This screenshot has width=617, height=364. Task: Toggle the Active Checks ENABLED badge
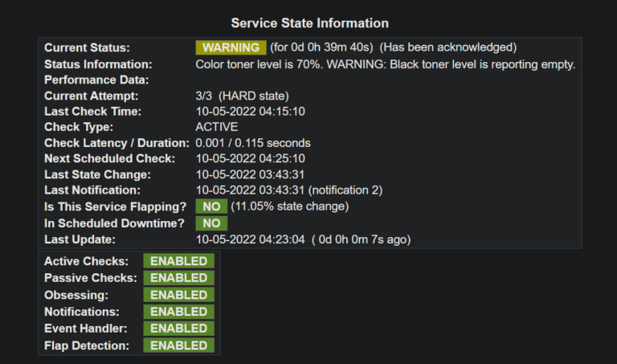point(178,261)
